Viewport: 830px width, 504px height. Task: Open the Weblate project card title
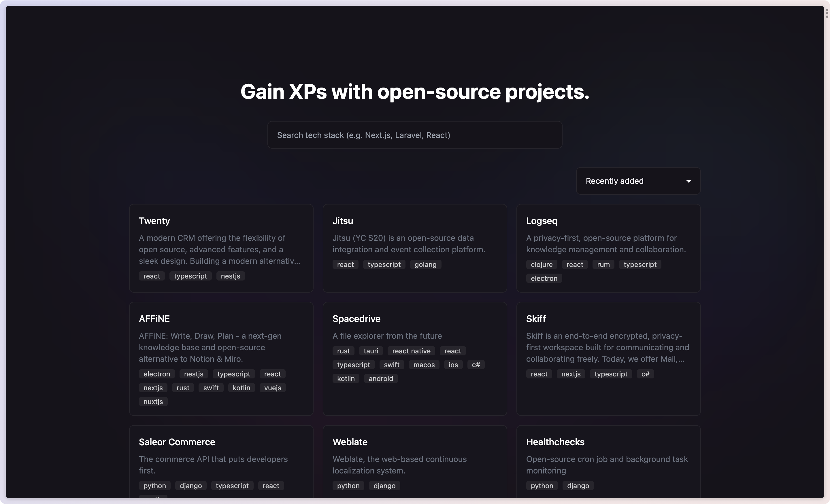[350, 442]
